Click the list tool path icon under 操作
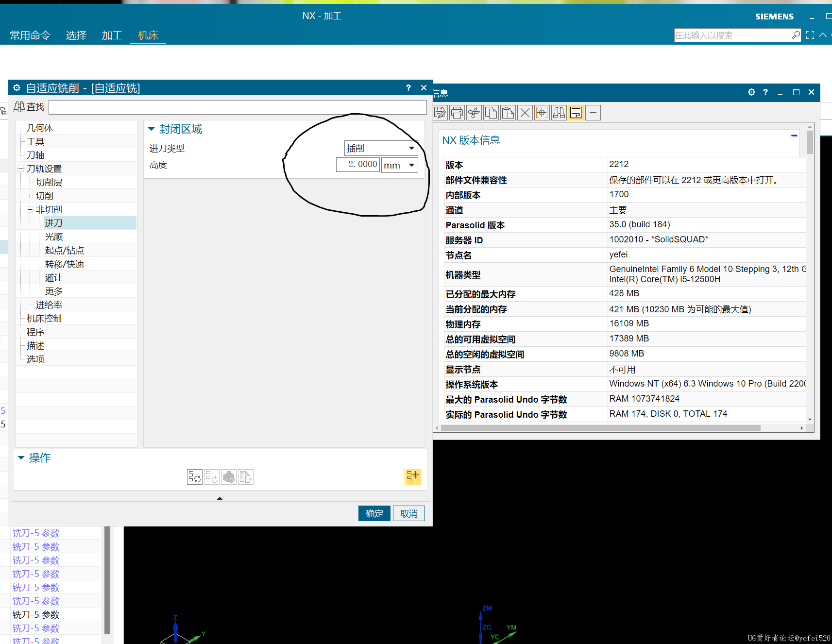Screen dimensions: 832x644 pos(246,477)
